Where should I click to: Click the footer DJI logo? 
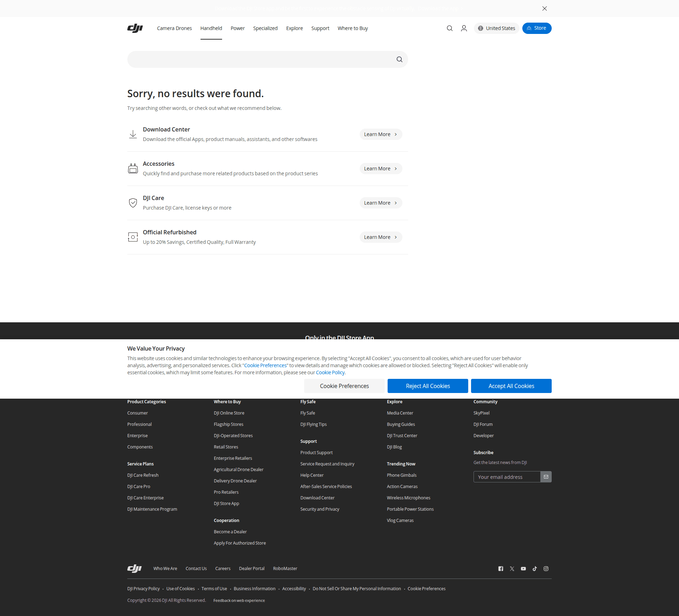pos(134,568)
